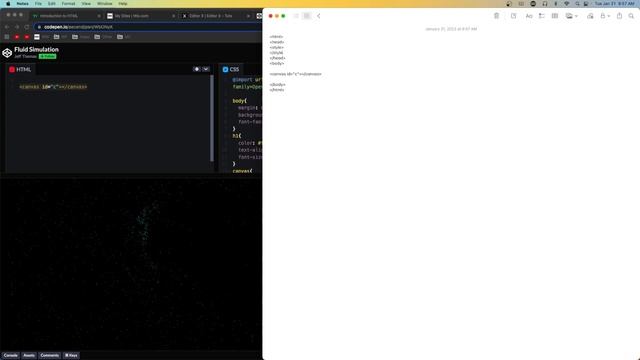Click the green Follow button on CodePen
Image resolution: width=640 pixels, height=360 pixels.
click(47, 56)
